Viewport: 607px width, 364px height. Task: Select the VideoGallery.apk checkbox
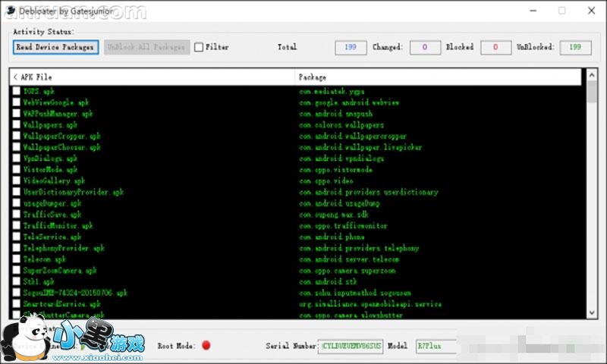click(17, 181)
